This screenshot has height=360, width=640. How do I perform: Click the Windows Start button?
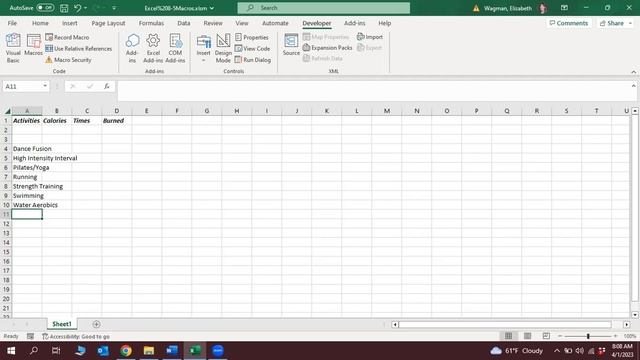pos(11,351)
